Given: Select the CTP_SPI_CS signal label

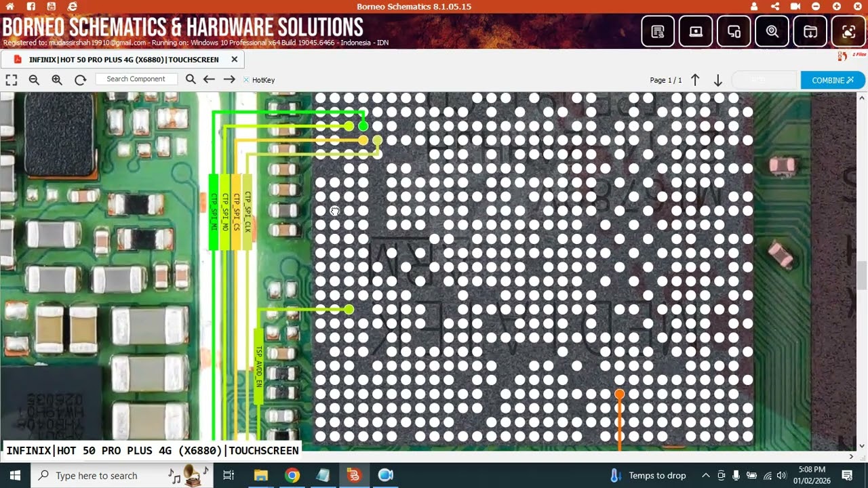Looking at the screenshot, I should [236, 211].
